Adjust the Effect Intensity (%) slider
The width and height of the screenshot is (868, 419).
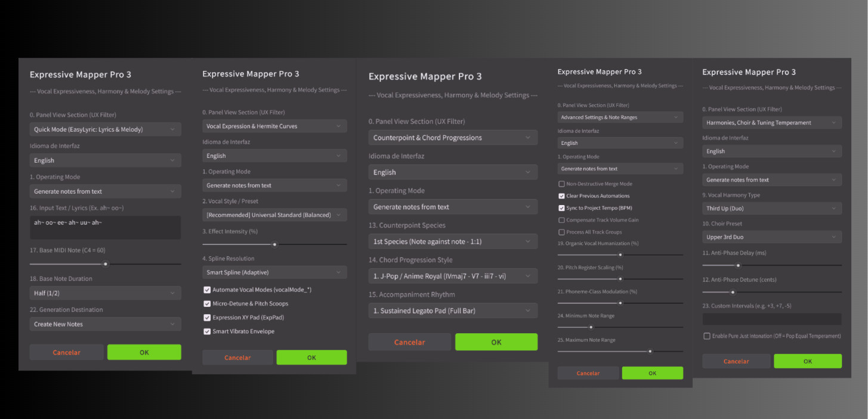pyautogui.click(x=274, y=244)
